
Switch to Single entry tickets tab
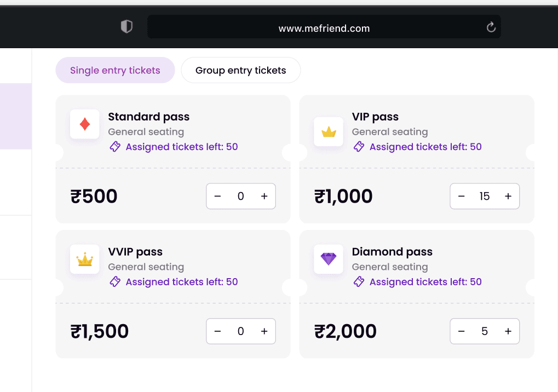(x=115, y=70)
